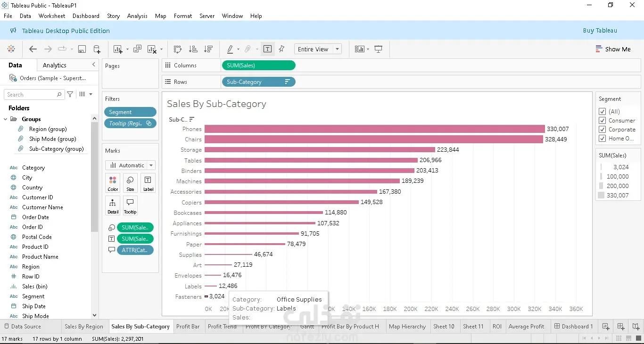
Task: Sort bars ascending using the toolbar icon
Action: [x=193, y=49]
